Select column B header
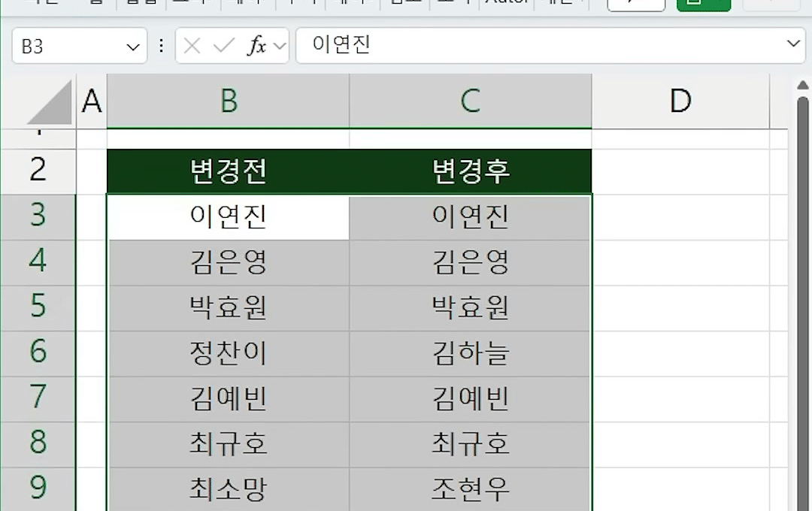Viewport: 812px width, 511px height. coord(229,101)
